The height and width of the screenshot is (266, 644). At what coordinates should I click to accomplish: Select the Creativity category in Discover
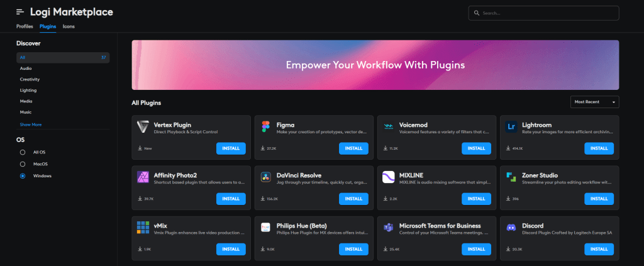click(30, 79)
